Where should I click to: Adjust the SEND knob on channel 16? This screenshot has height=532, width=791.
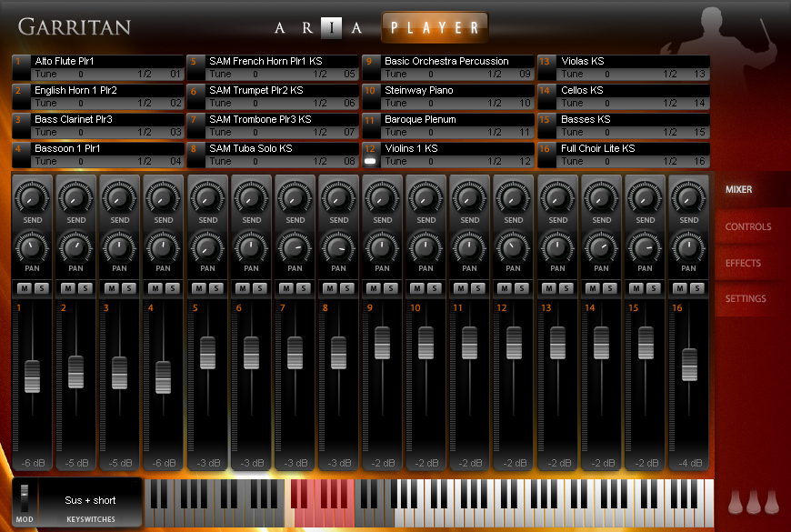[688, 197]
